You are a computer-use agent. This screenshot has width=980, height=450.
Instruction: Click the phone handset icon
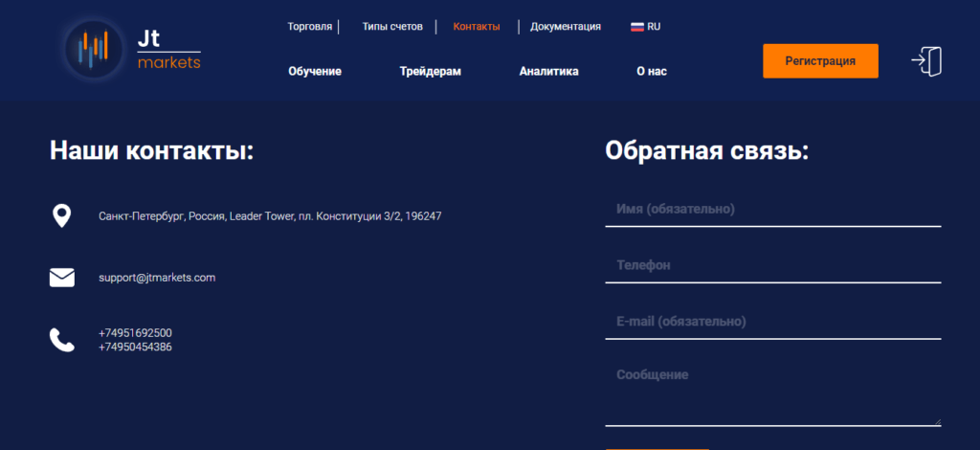click(x=62, y=339)
